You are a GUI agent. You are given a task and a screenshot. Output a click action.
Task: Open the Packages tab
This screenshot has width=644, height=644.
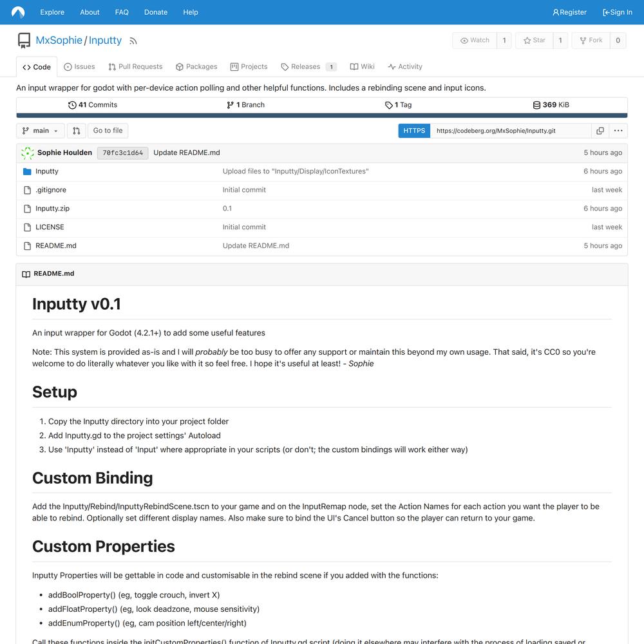[196, 66]
